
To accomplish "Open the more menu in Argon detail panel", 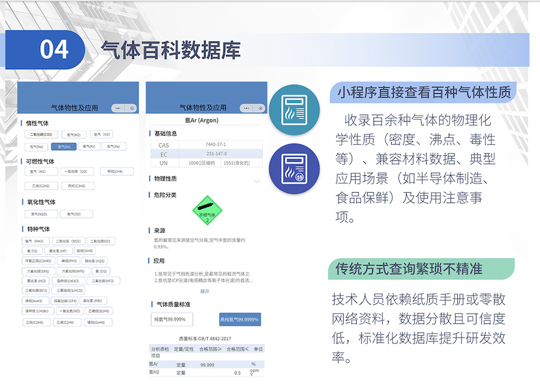I will tap(246, 108).
